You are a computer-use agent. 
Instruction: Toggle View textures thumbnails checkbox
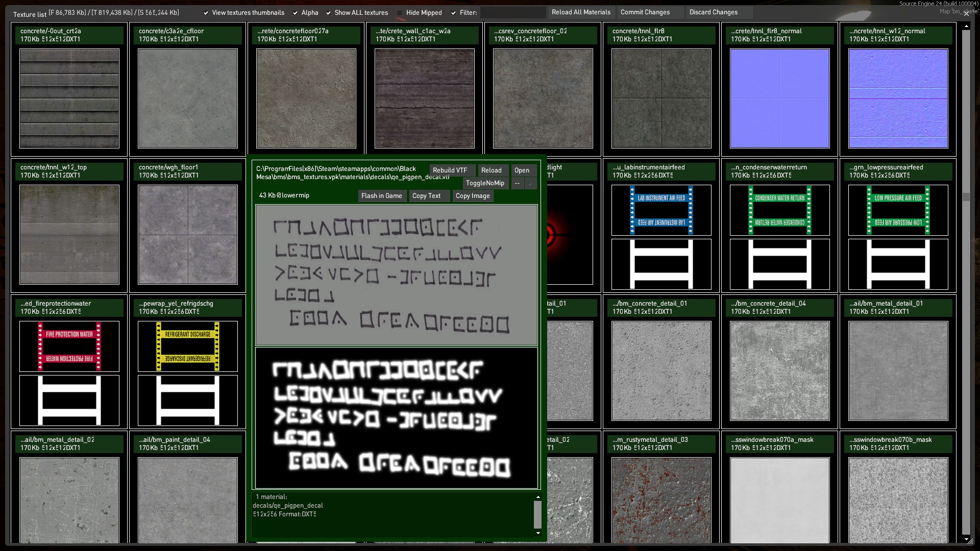(206, 13)
